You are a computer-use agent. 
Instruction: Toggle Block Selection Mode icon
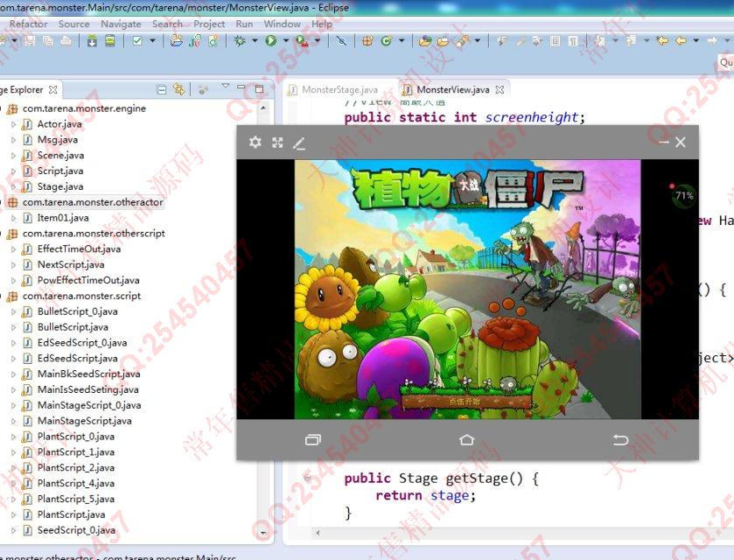556,41
